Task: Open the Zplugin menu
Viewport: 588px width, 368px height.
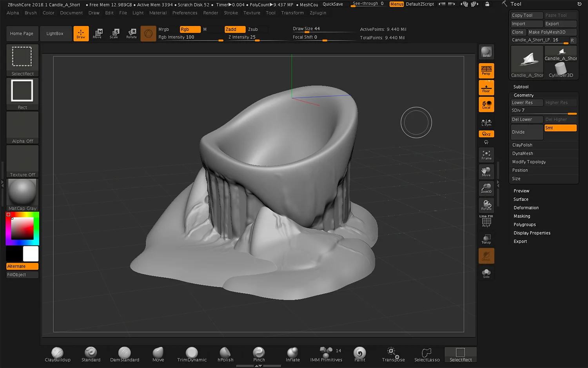Action: (x=318, y=13)
